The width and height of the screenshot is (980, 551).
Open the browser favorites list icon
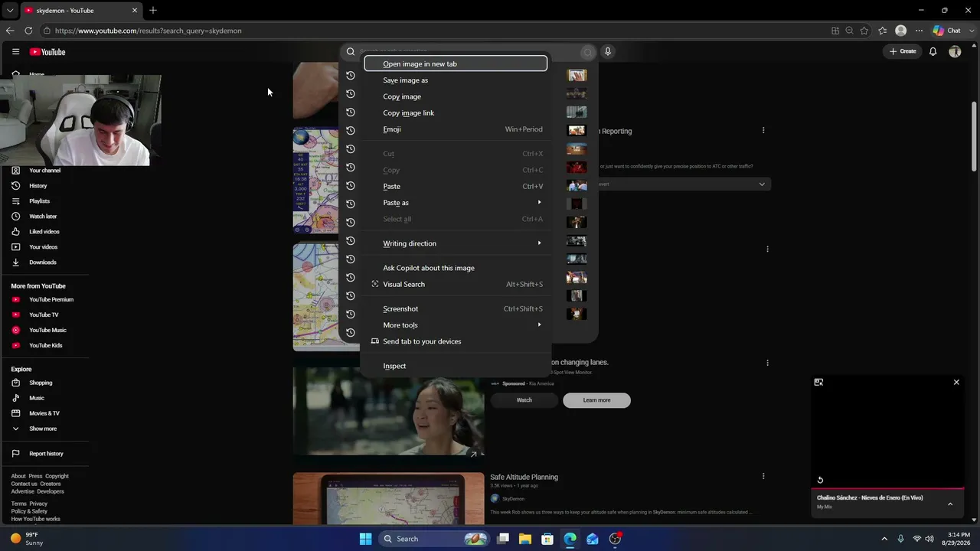point(883,31)
